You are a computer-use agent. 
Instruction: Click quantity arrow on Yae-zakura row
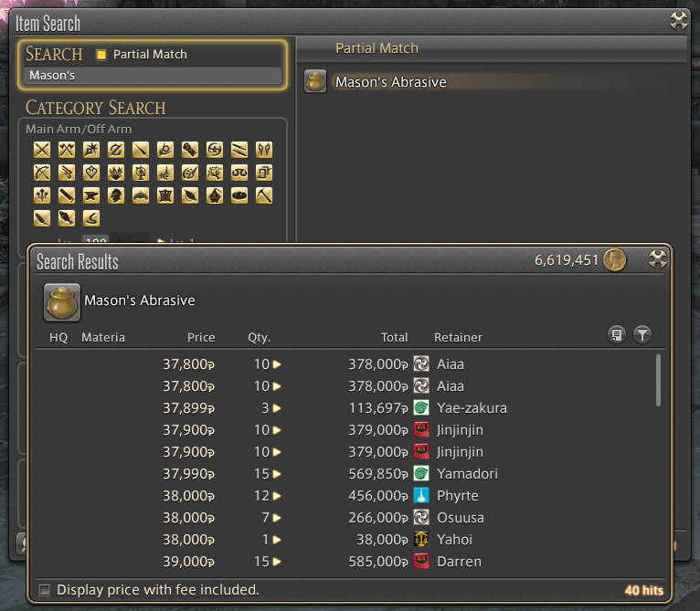pos(277,408)
